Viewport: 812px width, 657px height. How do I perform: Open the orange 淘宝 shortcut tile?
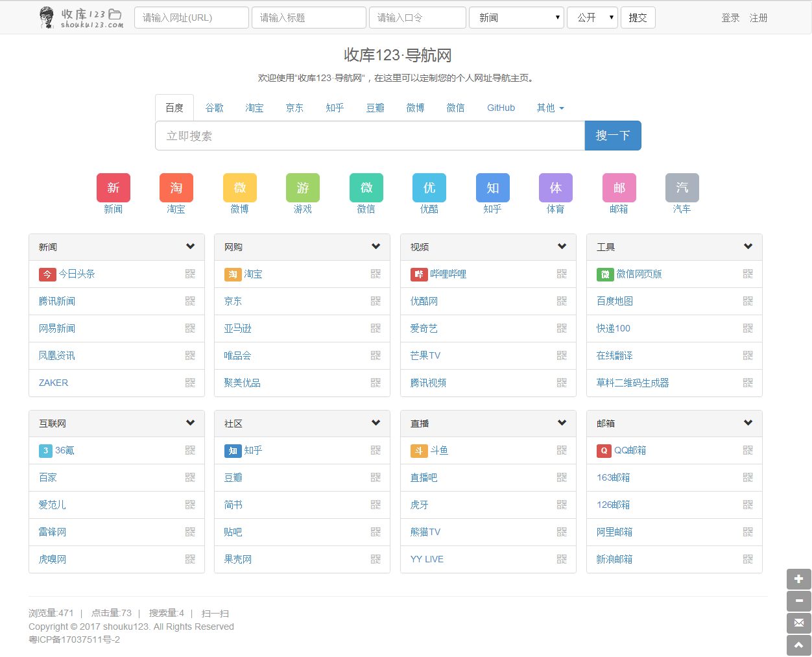pos(176,187)
